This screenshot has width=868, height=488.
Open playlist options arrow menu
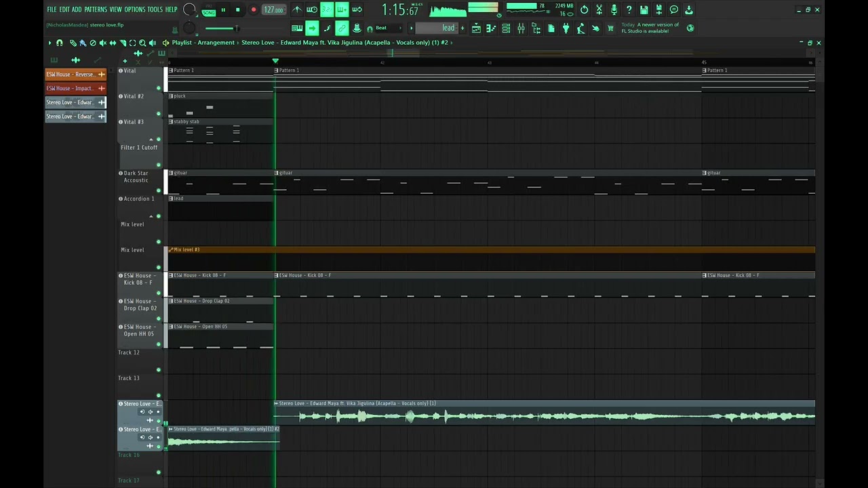pyautogui.click(x=50, y=43)
